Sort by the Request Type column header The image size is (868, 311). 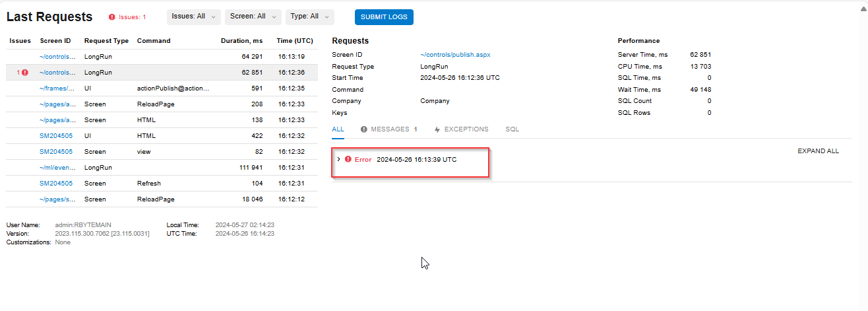tap(106, 41)
